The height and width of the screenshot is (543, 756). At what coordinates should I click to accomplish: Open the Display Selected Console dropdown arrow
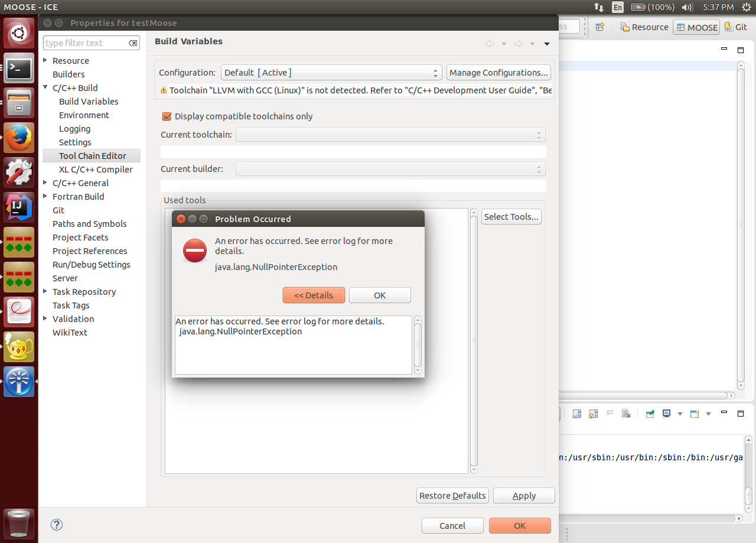[680, 414]
